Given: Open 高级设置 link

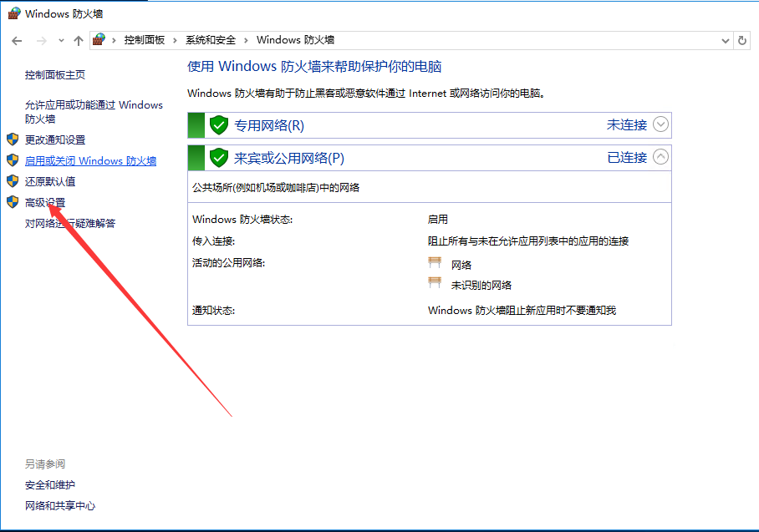Looking at the screenshot, I should pyautogui.click(x=45, y=202).
